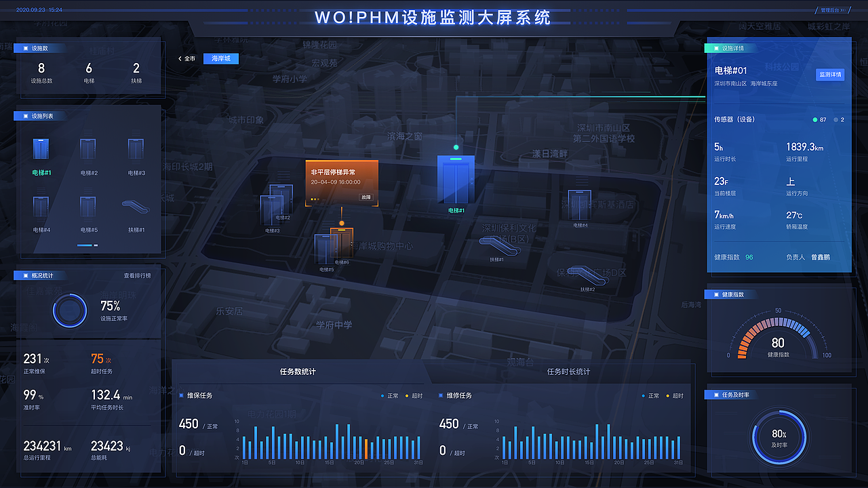Toggle 正常 legend in 维保任务 chart
This screenshot has width=868, height=488.
(390, 396)
